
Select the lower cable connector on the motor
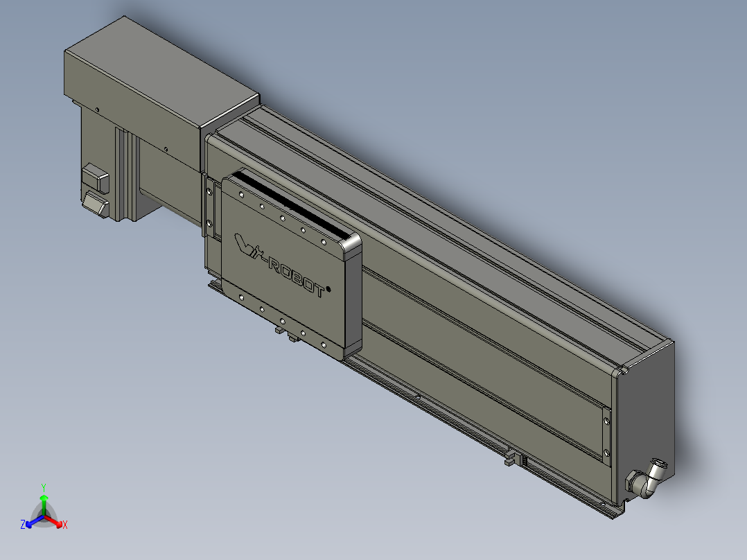[x=96, y=204]
